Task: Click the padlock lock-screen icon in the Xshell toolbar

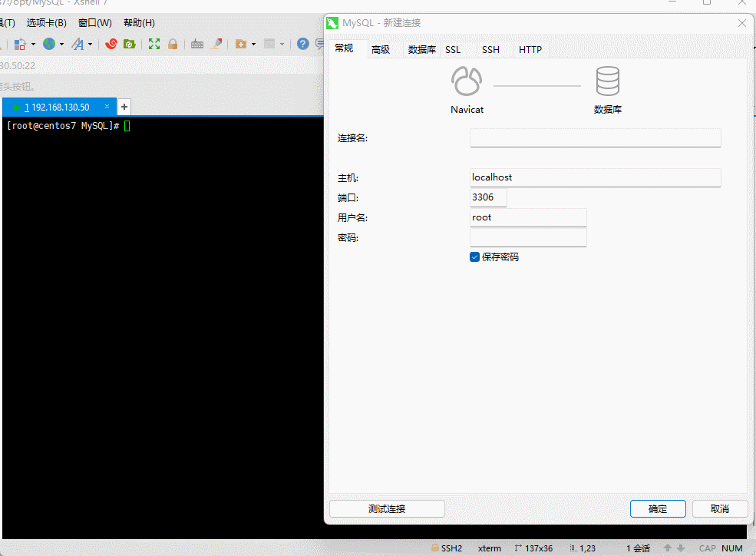Action: (x=173, y=45)
